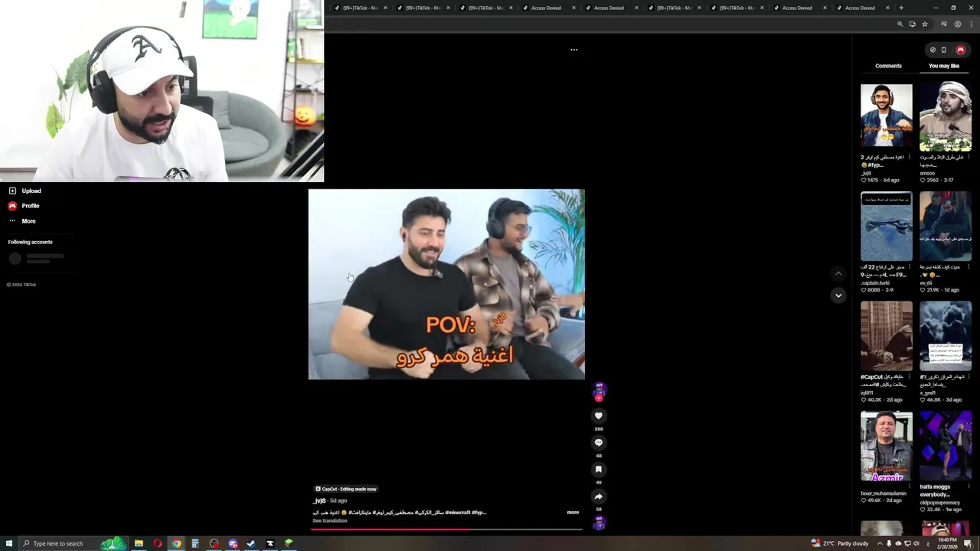Click the Upload plus icon in sidebar
Image resolution: width=980 pixels, height=551 pixels.
(12, 191)
